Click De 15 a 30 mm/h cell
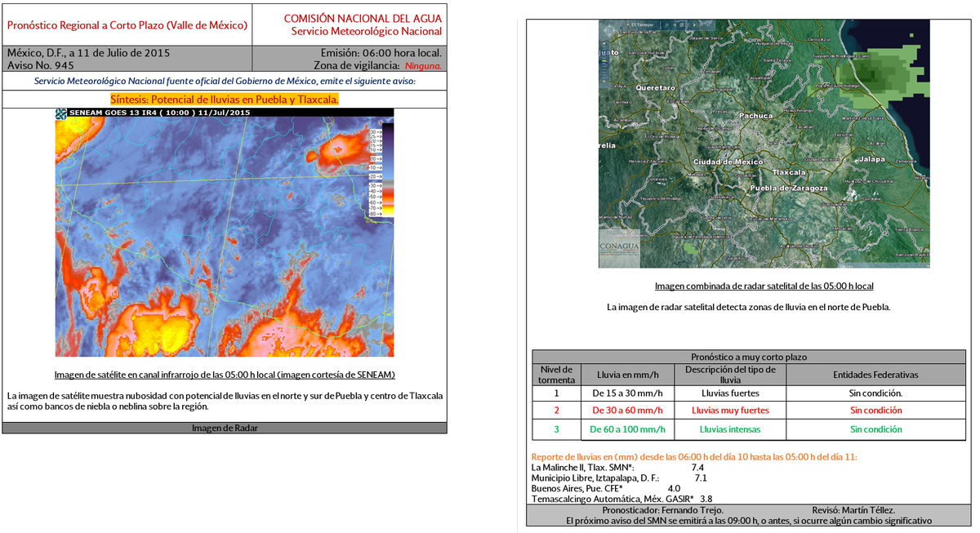 tap(627, 393)
